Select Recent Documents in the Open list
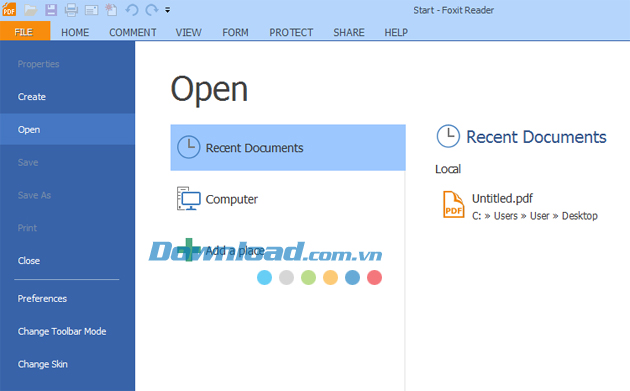This screenshot has height=391, width=630. 288,147
